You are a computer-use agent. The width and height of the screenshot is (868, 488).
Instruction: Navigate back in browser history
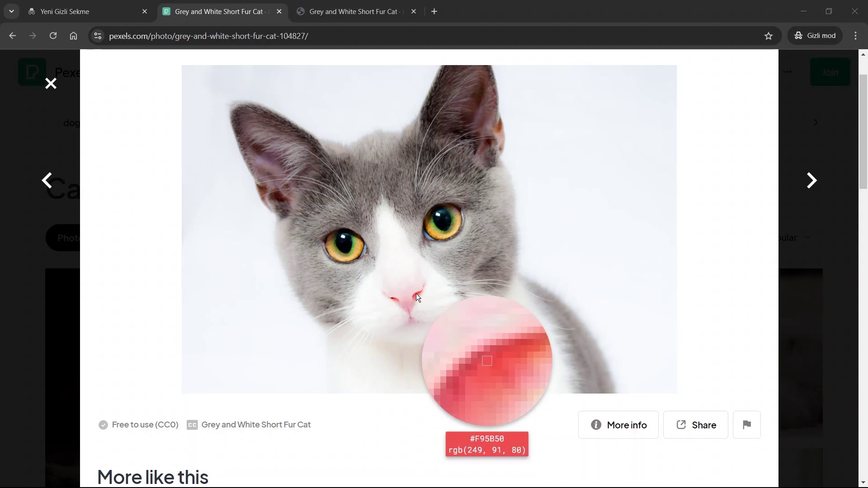(12, 36)
